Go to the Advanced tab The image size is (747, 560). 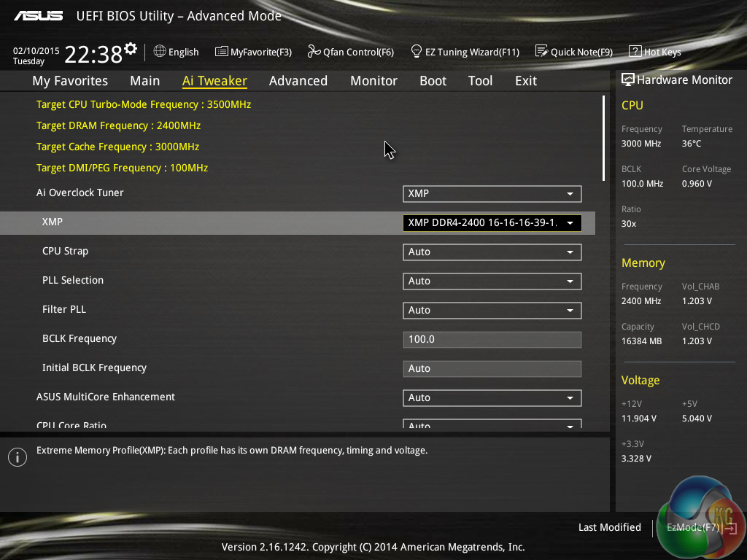[x=298, y=81]
